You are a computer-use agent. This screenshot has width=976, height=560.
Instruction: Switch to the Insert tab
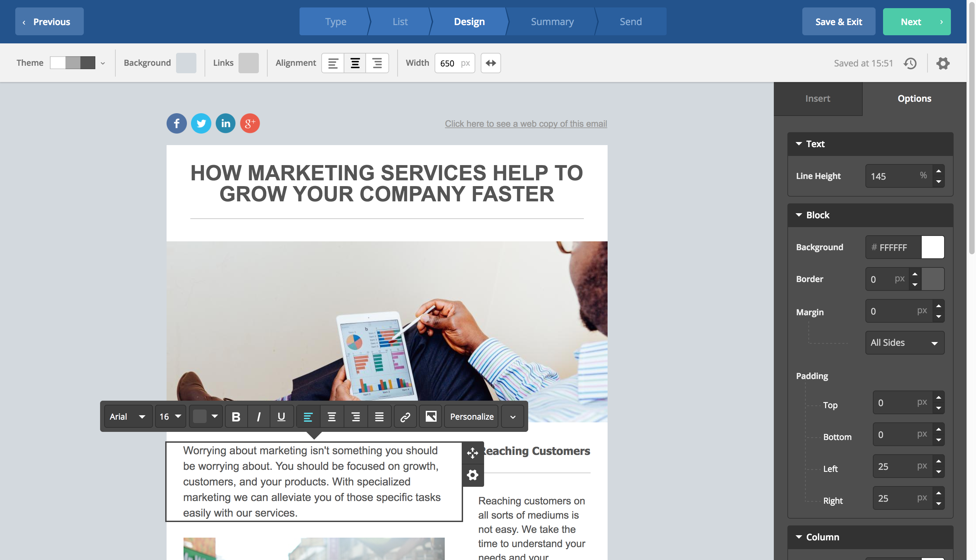(x=818, y=98)
